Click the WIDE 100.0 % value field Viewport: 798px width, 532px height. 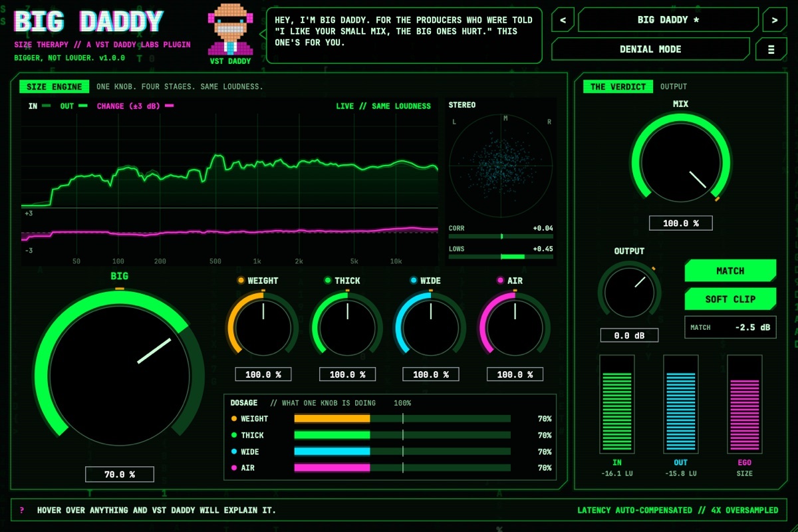[431, 374]
